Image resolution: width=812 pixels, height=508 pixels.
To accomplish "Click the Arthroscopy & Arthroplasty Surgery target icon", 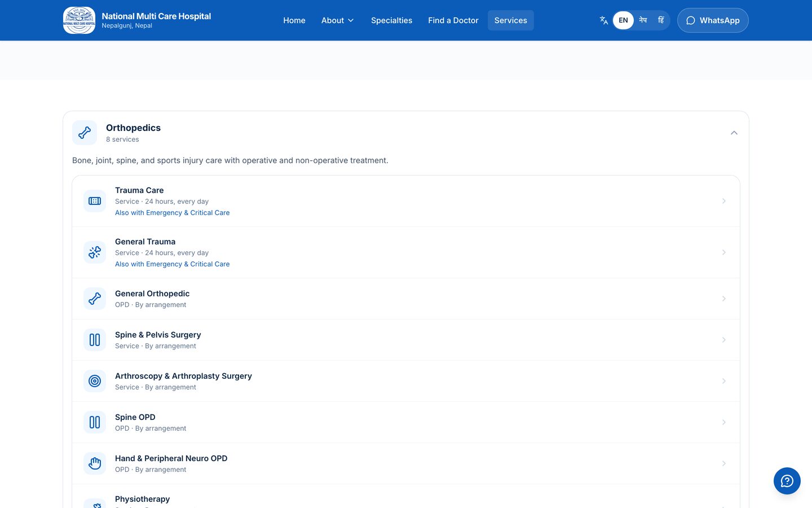I will point(95,381).
